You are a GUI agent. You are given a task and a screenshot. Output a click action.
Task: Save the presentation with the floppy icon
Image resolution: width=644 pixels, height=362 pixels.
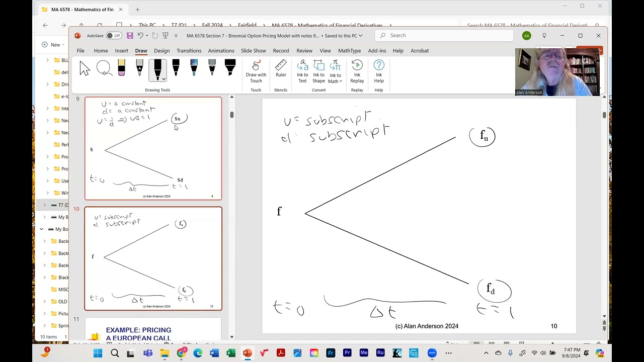(x=130, y=36)
